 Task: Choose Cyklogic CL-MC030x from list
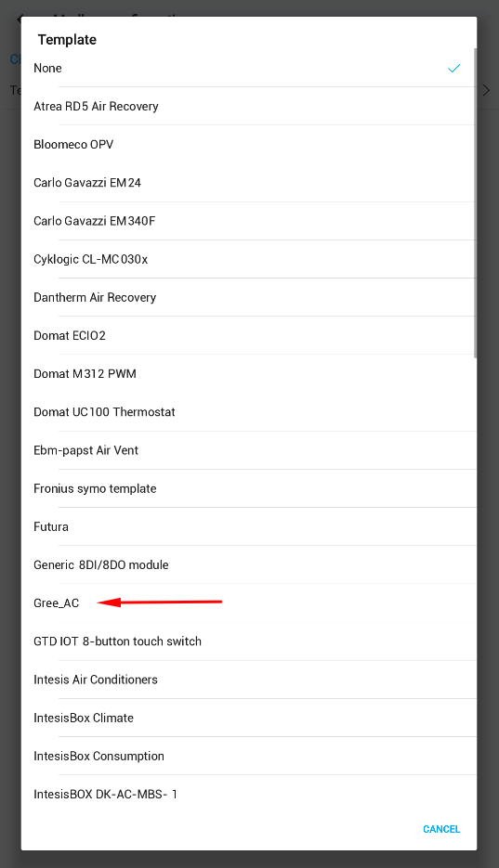coord(249,259)
